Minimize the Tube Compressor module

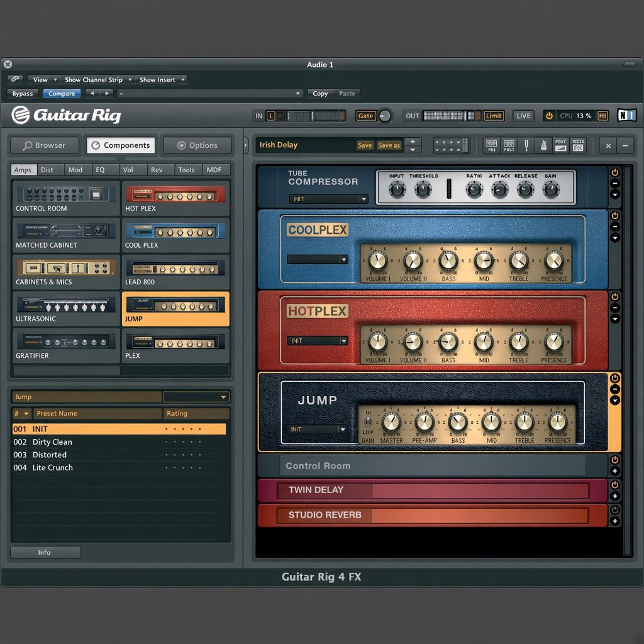pyautogui.click(x=615, y=183)
